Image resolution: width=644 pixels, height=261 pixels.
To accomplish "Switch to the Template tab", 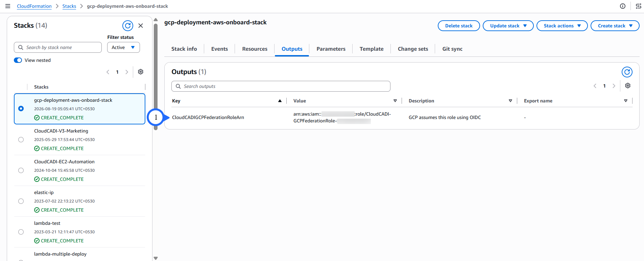I will pos(371,49).
